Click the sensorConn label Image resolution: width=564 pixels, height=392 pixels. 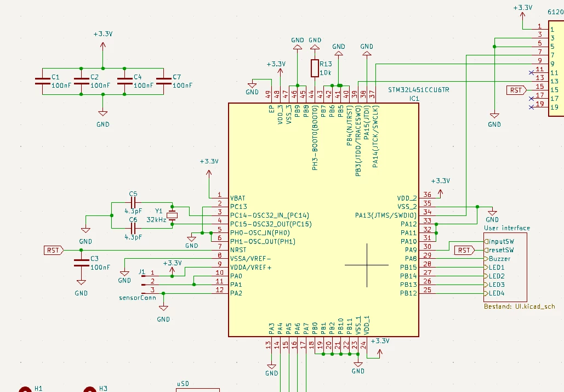coord(138,298)
